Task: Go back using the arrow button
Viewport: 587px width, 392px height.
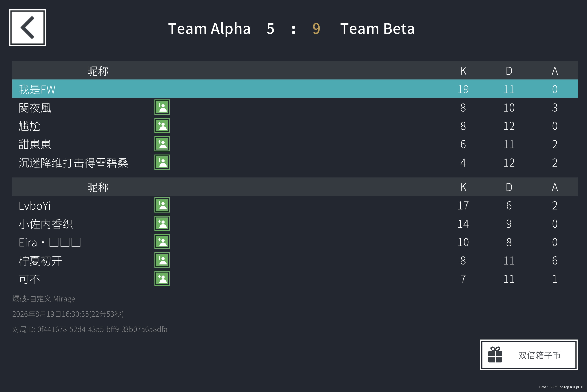Action: coord(28,28)
